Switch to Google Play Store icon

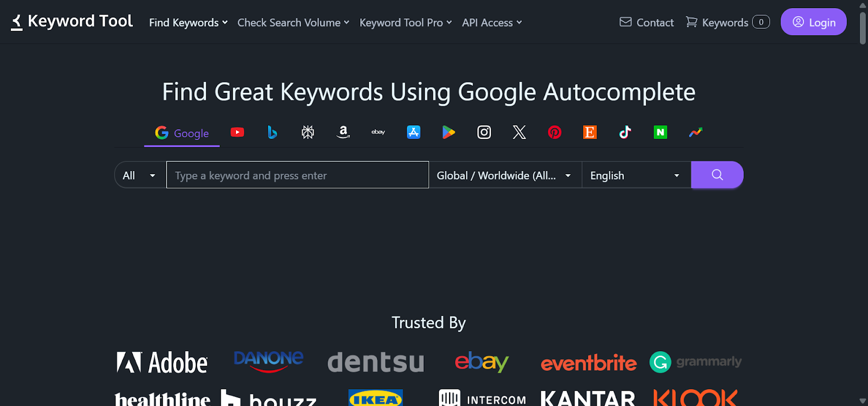(449, 132)
